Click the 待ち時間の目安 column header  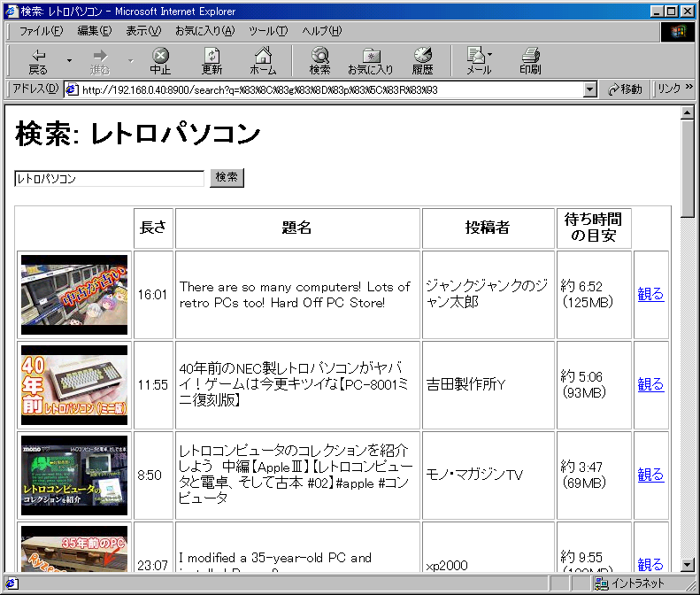[594, 228]
